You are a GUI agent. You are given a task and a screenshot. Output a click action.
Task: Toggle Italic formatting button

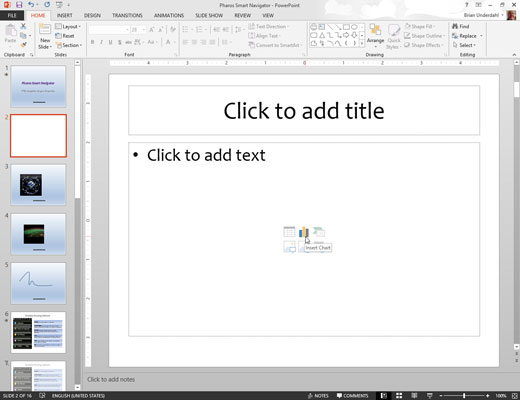click(101, 42)
